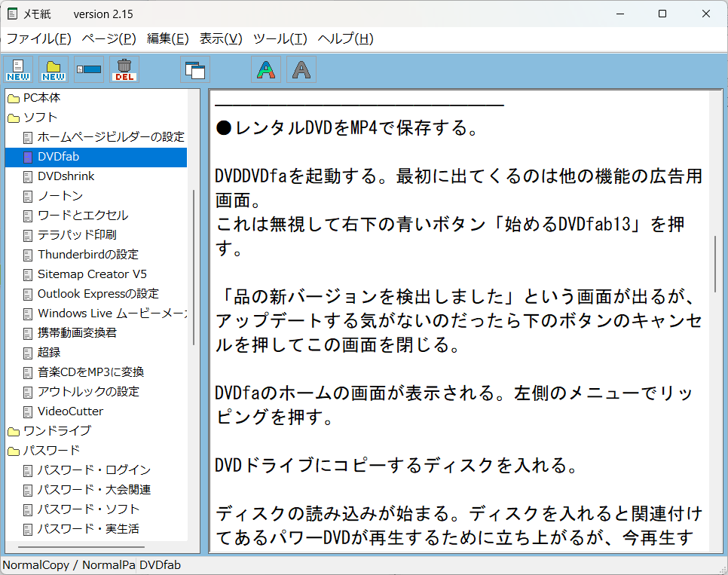Screen dimensions: 728x575
Task: Select the Windows Live ムービーメーカー page
Action: click(x=112, y=313)
